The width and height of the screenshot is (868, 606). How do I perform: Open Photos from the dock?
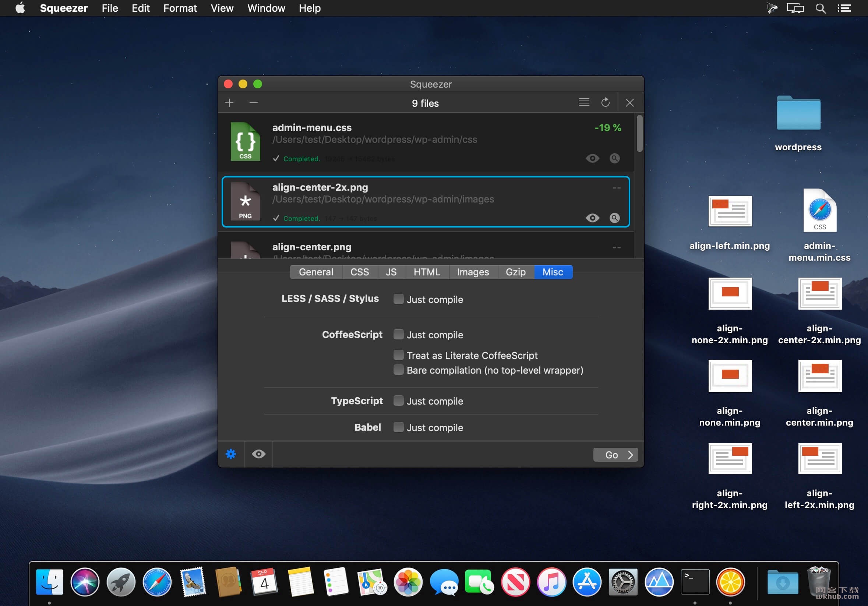click(x=408, y=582)
